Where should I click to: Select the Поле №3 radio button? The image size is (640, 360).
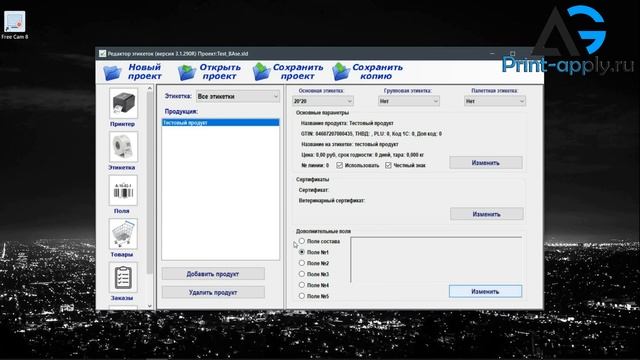(302, 274)
